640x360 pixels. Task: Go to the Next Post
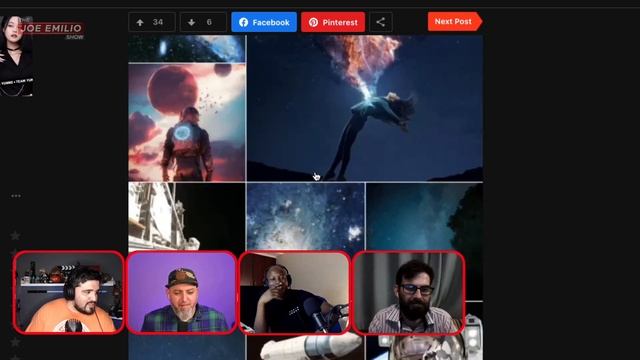coord(455,21)
